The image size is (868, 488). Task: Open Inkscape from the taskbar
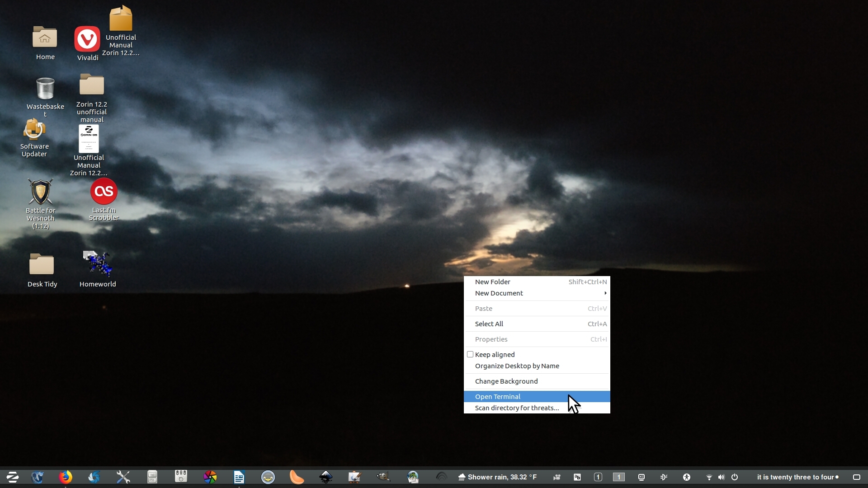[325, 477]
